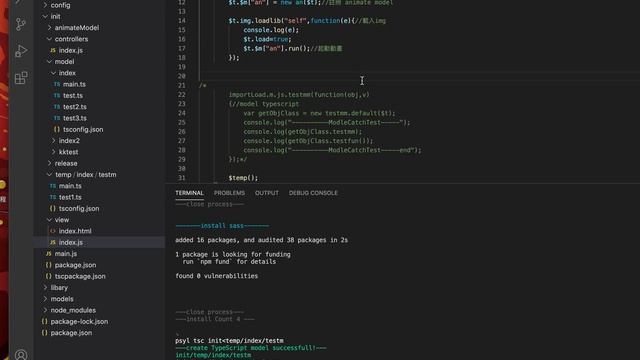Viewport: 640px width, 360px height.
Task: Click 'found 0 vulnerabilities' terminal text
Action: pyautogui.click(x=217, y=276)
